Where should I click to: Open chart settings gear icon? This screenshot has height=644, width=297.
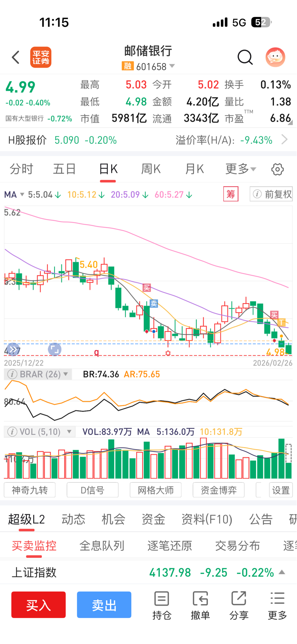(x=277, y=169)
